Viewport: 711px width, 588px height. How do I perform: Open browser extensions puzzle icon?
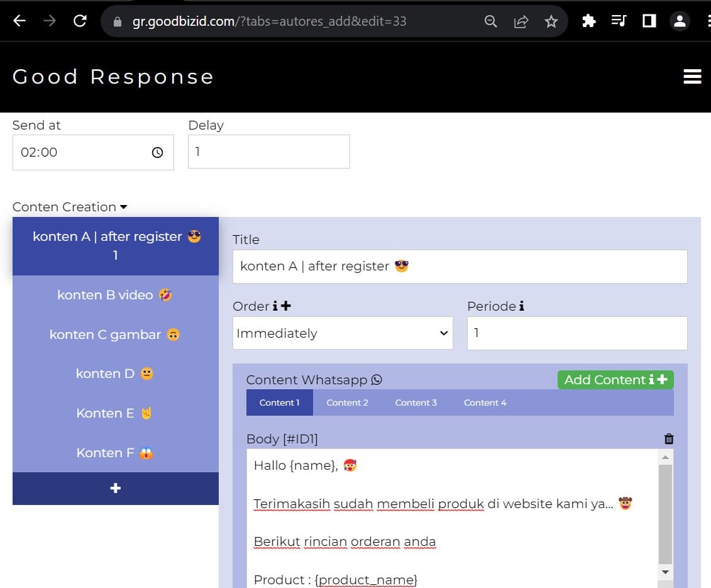tap(588, 21)
